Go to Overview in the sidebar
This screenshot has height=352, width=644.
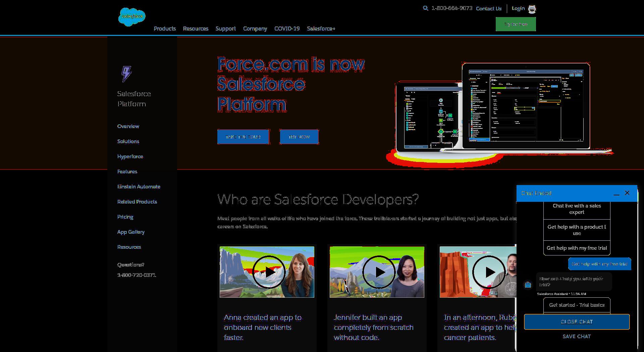coord(128,126)
